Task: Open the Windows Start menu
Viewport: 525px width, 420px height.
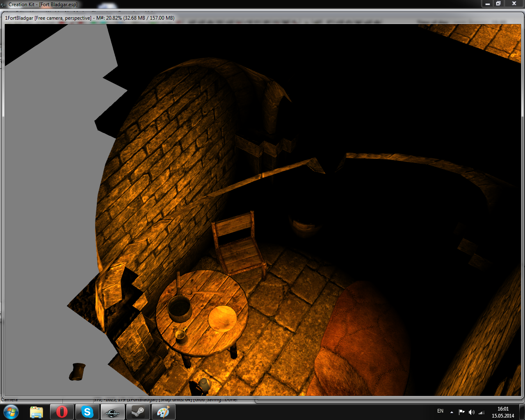Action: pyautogui.click(x=11, y=412)
